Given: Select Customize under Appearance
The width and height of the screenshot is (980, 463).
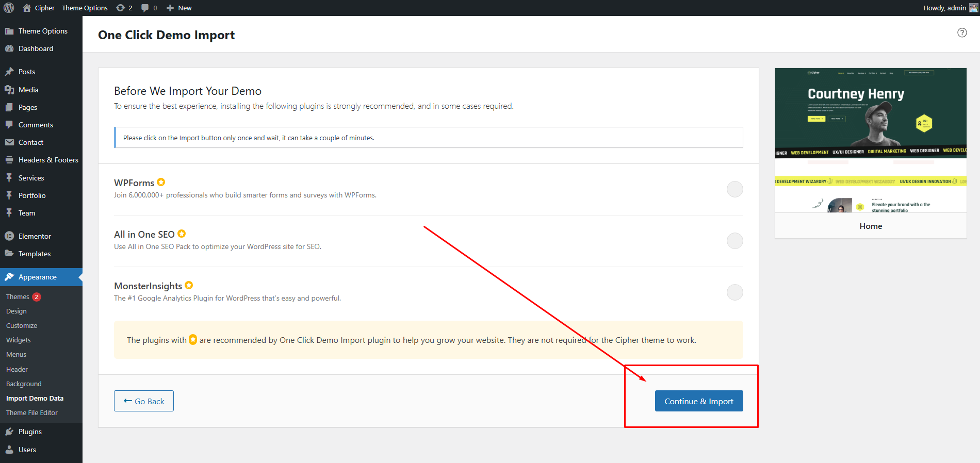Looking at the screenshot, I should [x=22, y=325].
